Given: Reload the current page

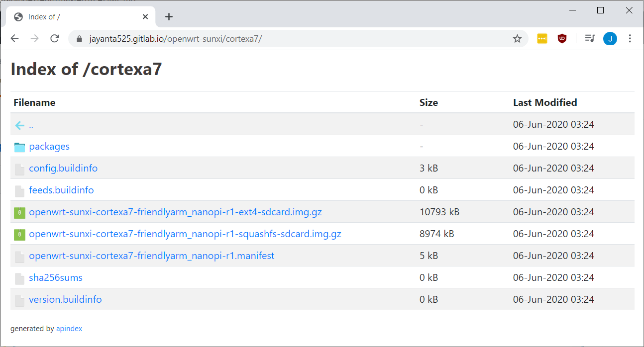Looking at the screenshot, I should coord(55,39).
